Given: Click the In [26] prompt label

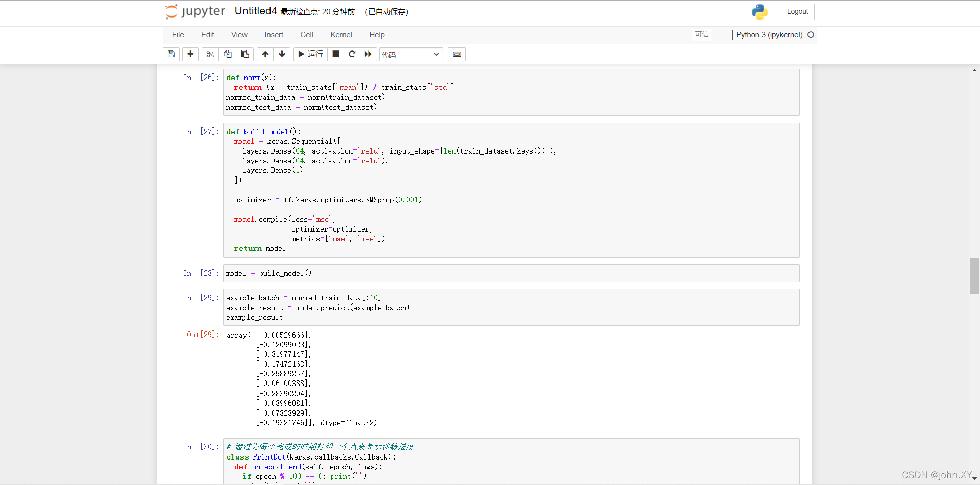Looking at the screenshot, I should (201, 78).
